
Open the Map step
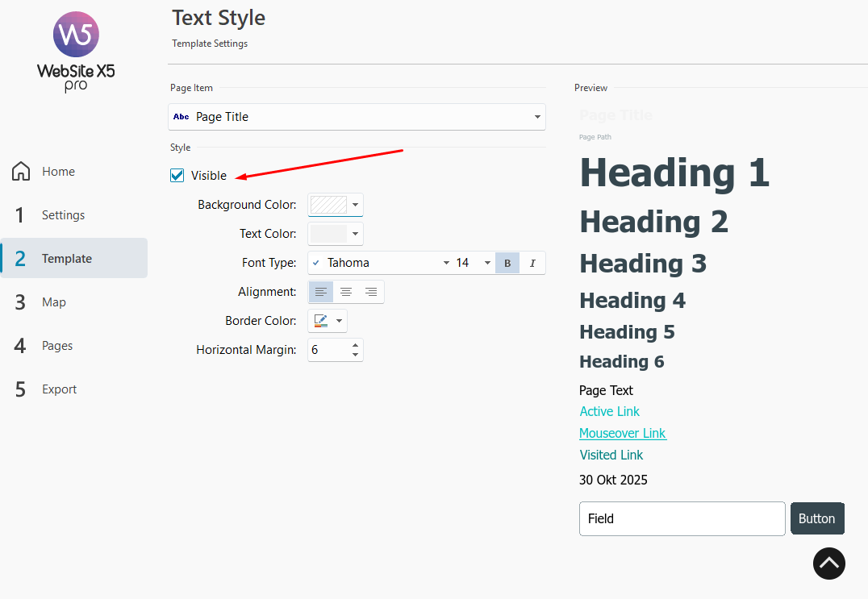[54, 302]
